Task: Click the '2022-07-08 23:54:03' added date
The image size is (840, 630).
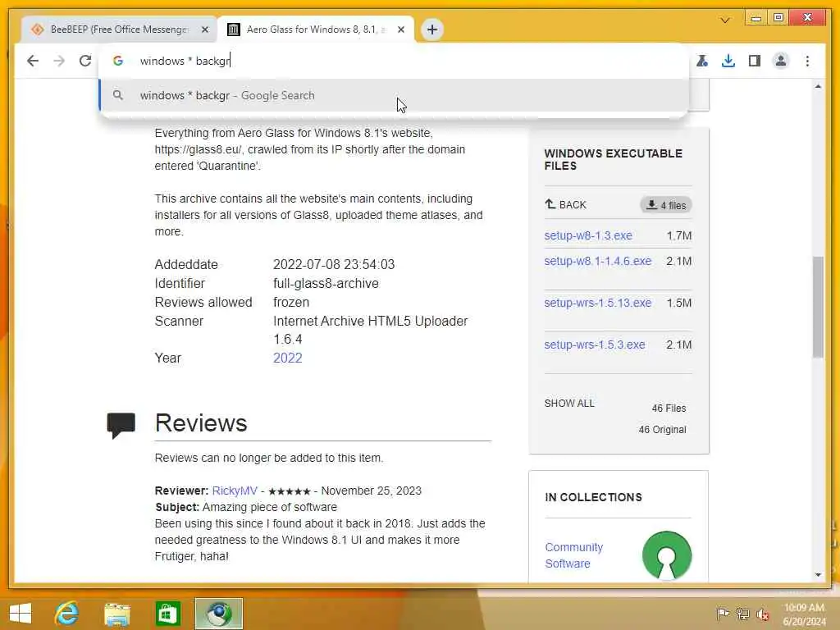Action: [x=334, y=265]
